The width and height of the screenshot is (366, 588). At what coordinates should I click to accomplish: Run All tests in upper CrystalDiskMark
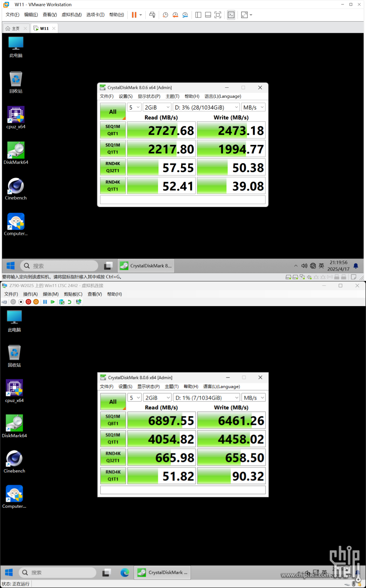(x=113, y=112)
